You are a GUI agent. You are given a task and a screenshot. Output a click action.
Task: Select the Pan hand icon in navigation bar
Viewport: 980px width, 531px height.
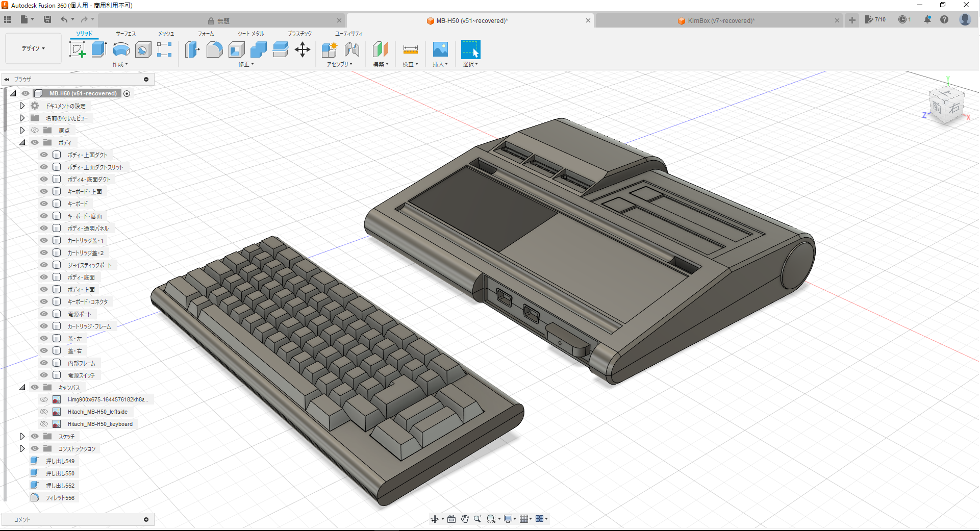[x=465, y=519]
